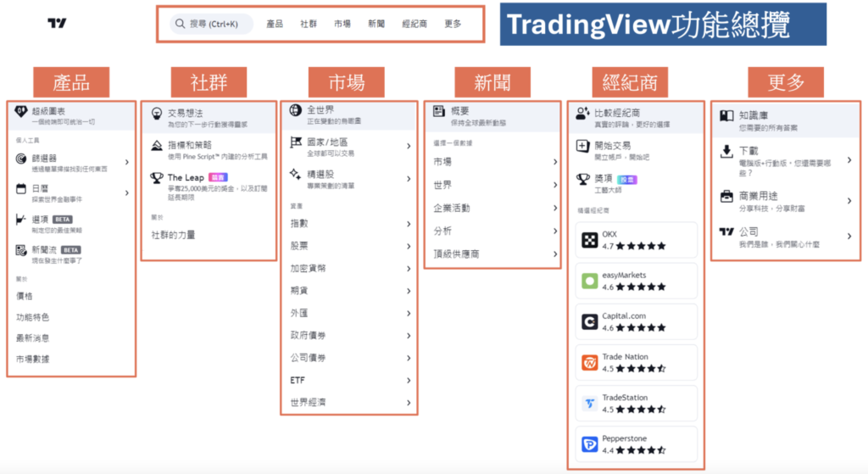Click the 知識庫 book icon
868x474 pixels.
(x=726, y=115)
